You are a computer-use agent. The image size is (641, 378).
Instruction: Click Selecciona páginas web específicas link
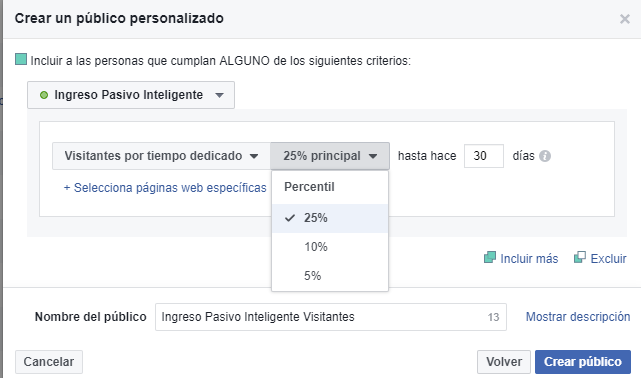pyautogui.click(x=165, y=188)
